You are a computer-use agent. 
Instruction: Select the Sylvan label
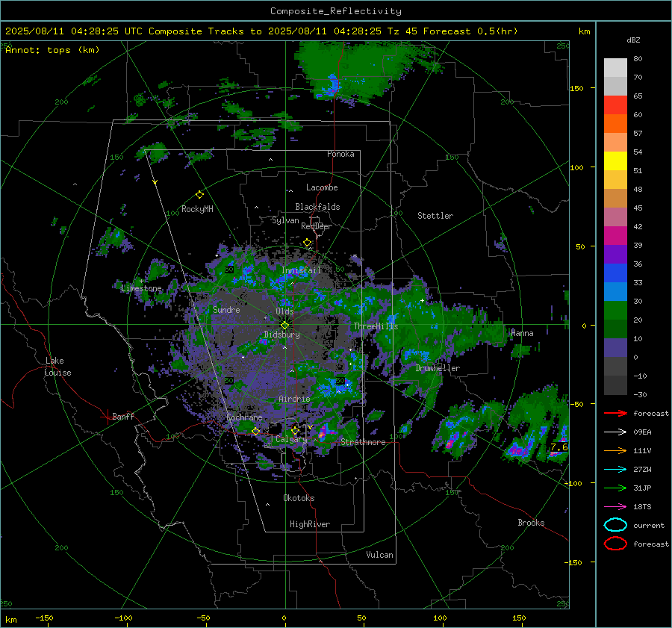285,220
